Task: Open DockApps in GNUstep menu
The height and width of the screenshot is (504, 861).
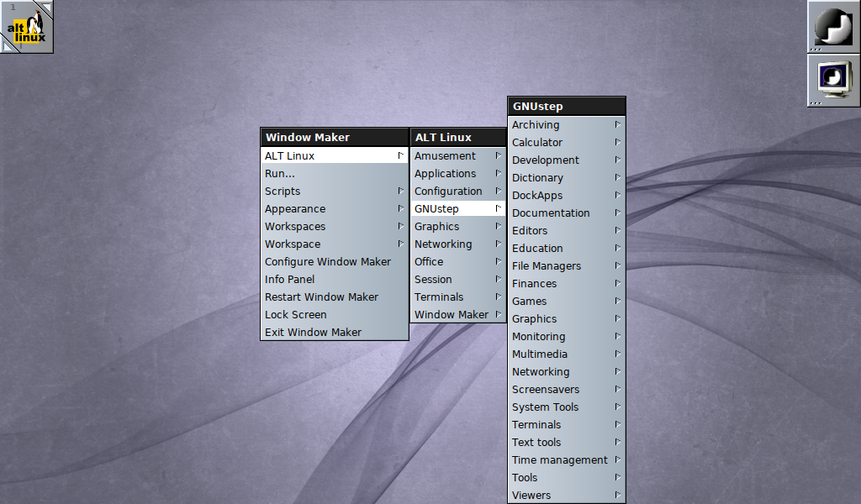Action: (x=567, y=195)
